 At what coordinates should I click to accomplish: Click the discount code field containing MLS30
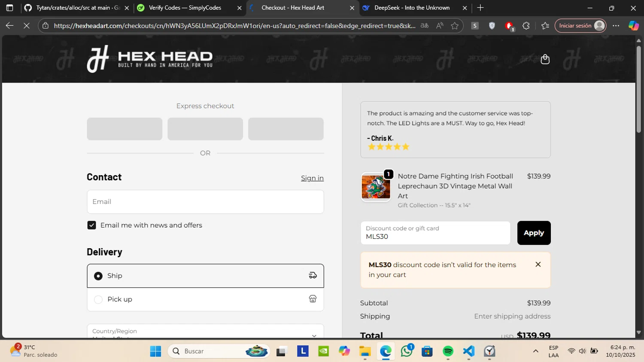coord(435,233)
